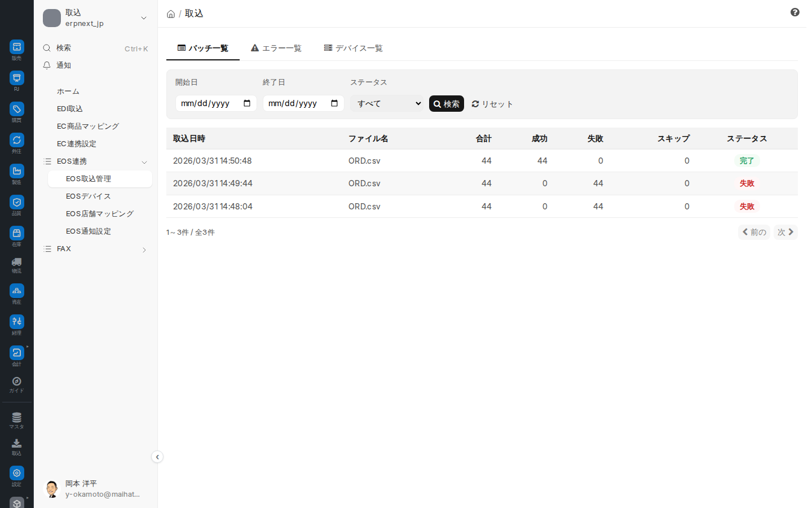Open EC連携設定 sidebar item
This screenshot has width=812, height=508.
[77, 144]
